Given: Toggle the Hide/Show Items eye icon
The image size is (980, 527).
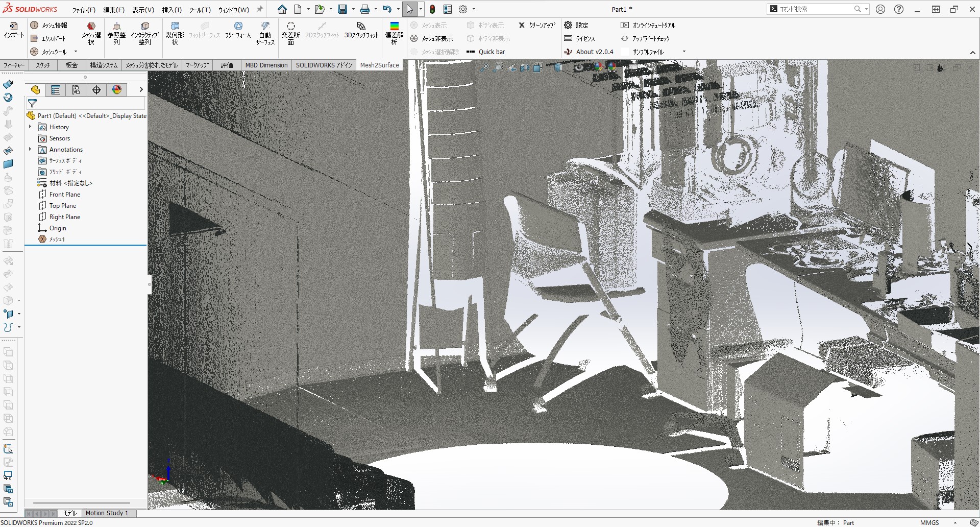Looking at the screenshot, I should tap(577, 67).
